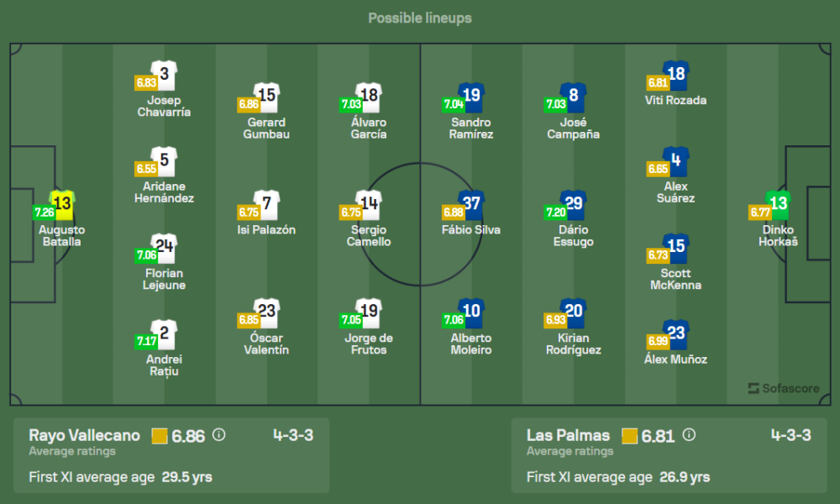Click Dinko Horkaš's green goalkeeper jersey
The height and width of the screenshot is (504, 840).
pyautogui.click(x=779, y=203)
